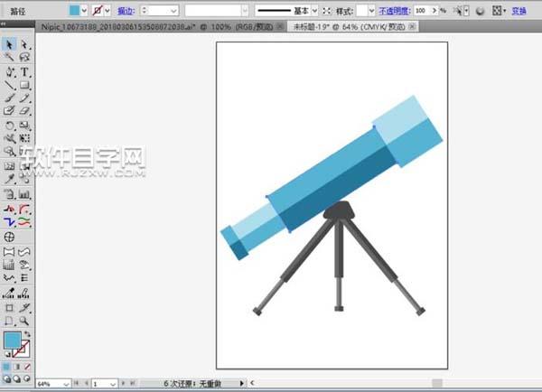This screenshot has width=542, height=392.
Task: Switch to gradient fill mode
Action: click(x=16, y=368)
